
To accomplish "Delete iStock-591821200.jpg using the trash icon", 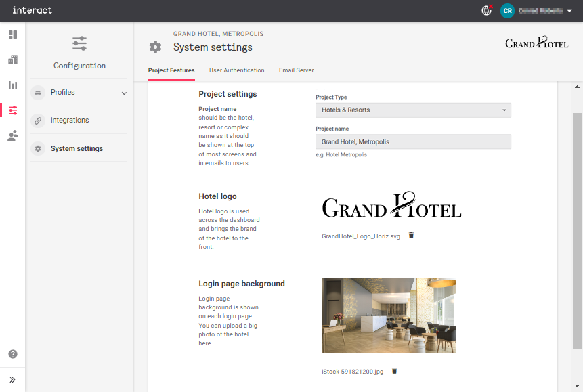I will coord(394,370).
